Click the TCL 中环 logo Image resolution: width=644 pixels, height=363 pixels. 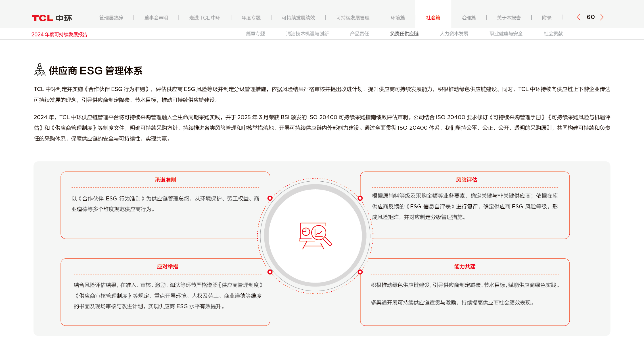point(52,18)
